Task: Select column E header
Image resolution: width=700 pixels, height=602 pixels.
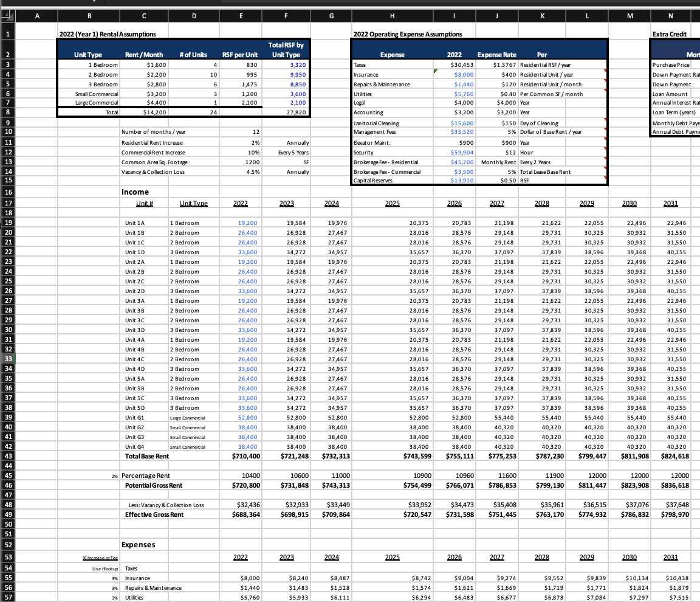Action: click(x=241, y=15)
